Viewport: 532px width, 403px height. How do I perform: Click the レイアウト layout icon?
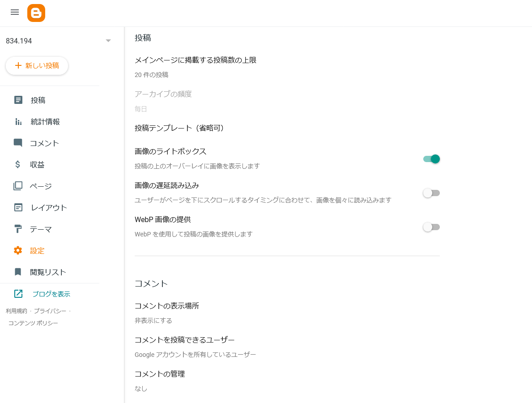click(x=18, y=207)
